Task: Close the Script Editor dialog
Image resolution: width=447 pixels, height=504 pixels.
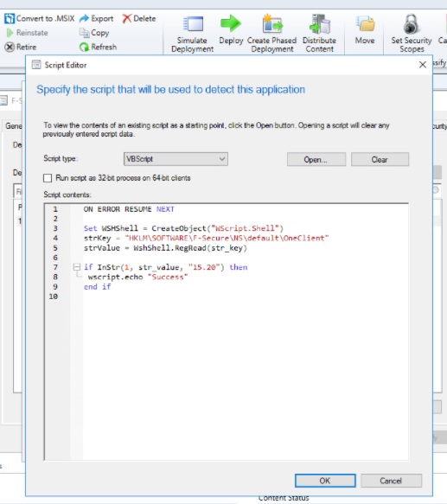Action: click(423, 65)
